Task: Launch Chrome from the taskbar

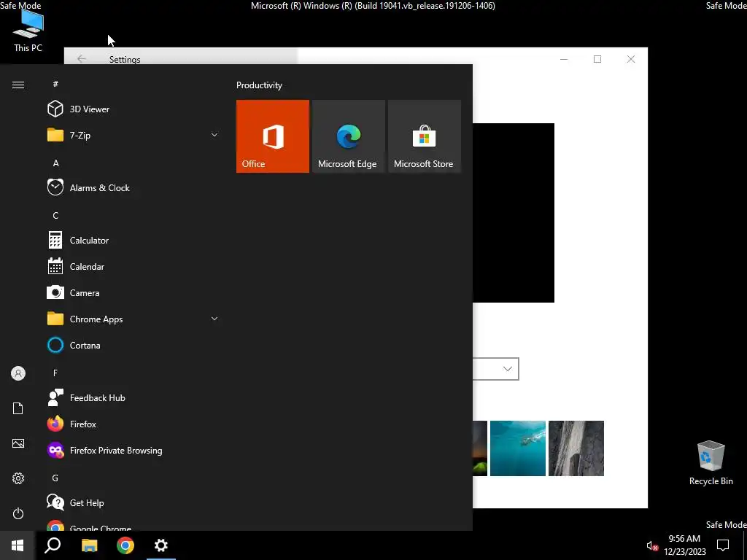Action: tap(125, 545)
